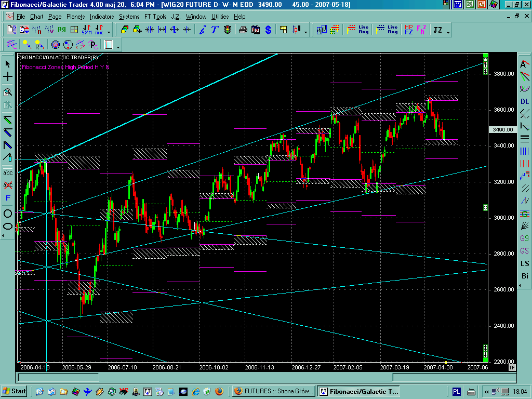The height and width of the screenshot is (399, 532).
Task: Toggle the HP FZ zones button
Action: (408, 30)
